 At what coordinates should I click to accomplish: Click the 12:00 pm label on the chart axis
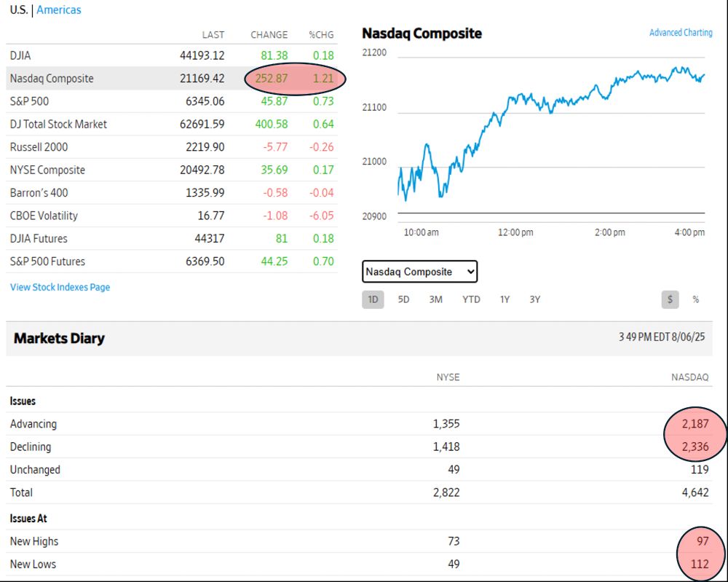pyautogui.click(x=515, y=232)
